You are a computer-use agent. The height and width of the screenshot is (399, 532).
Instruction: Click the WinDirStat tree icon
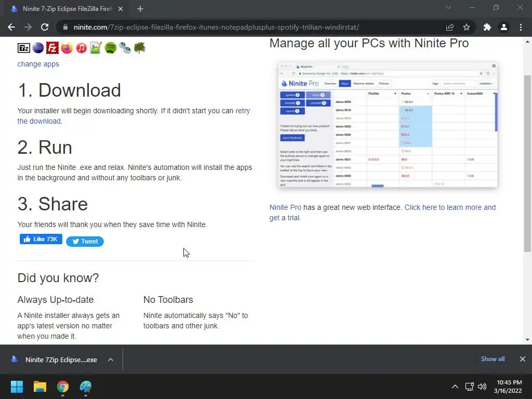click(x=139, y=48)
